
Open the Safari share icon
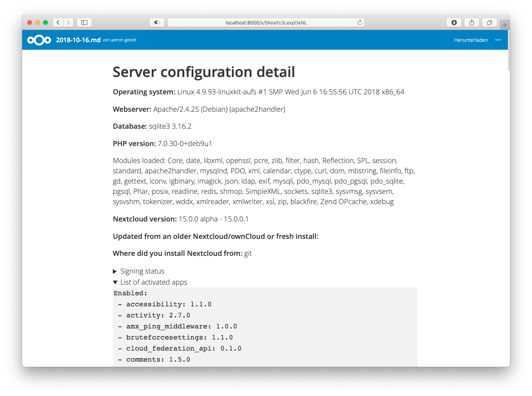pyautogui.click(x=472, y=23)
